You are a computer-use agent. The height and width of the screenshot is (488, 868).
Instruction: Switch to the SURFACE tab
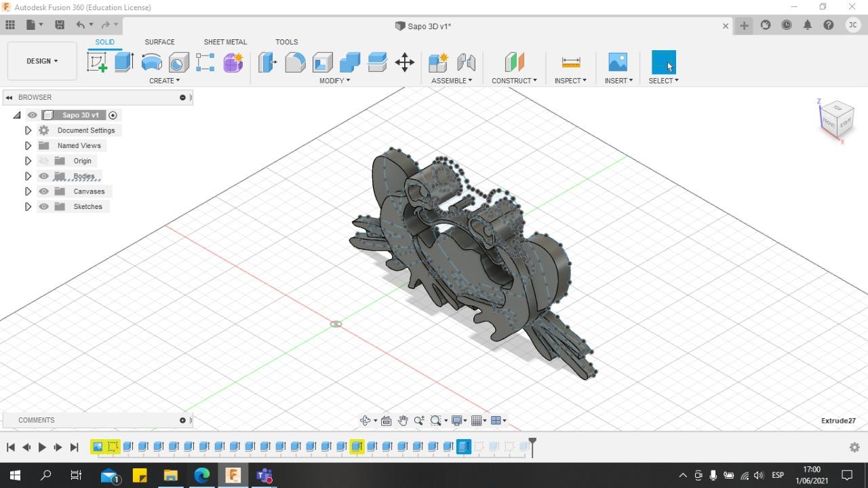pos(159,42)
